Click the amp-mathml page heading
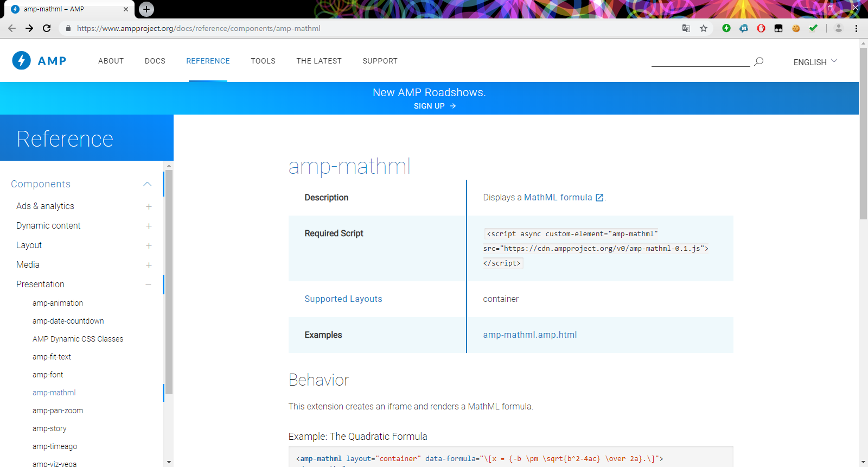The width and height of the screenshot is (868, 467). tap(349, 166)
